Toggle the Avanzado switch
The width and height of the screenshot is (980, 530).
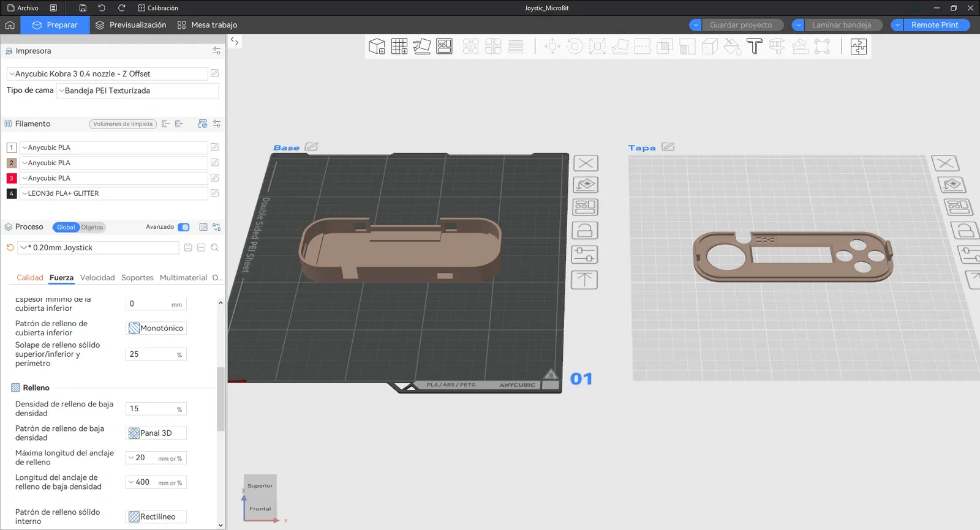click(x=184, y=227)
